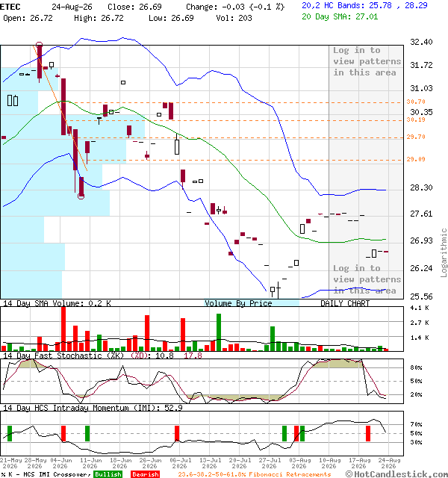Click the 04-Jun 2026 date label

[60, 463]
